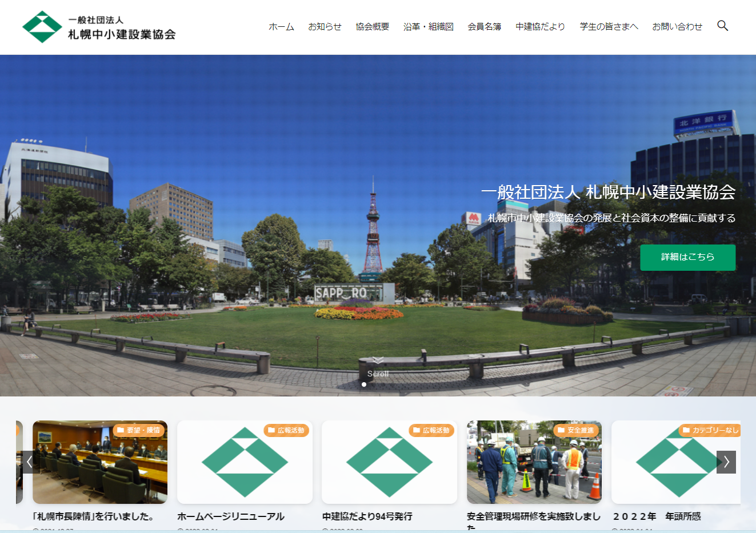Open 「札幌市長陳情」を行いました。 article title
756x533 pixels.
coord(94,516)
